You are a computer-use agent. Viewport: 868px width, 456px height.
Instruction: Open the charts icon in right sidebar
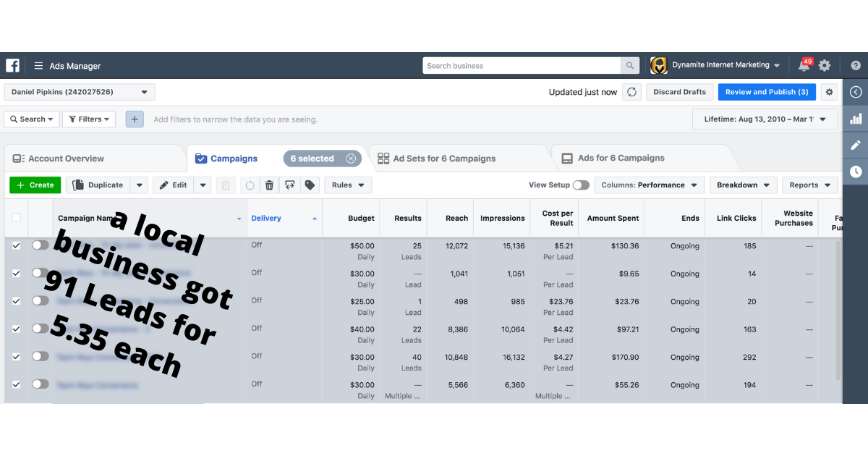tap(856, 119)
